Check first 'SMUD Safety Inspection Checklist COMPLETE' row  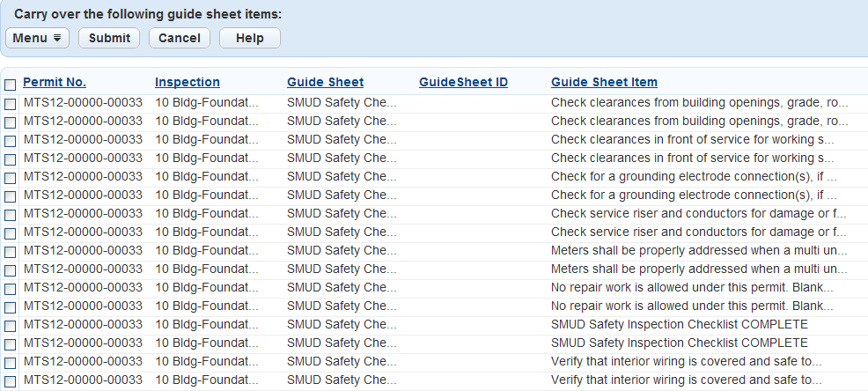click(11, 326)
